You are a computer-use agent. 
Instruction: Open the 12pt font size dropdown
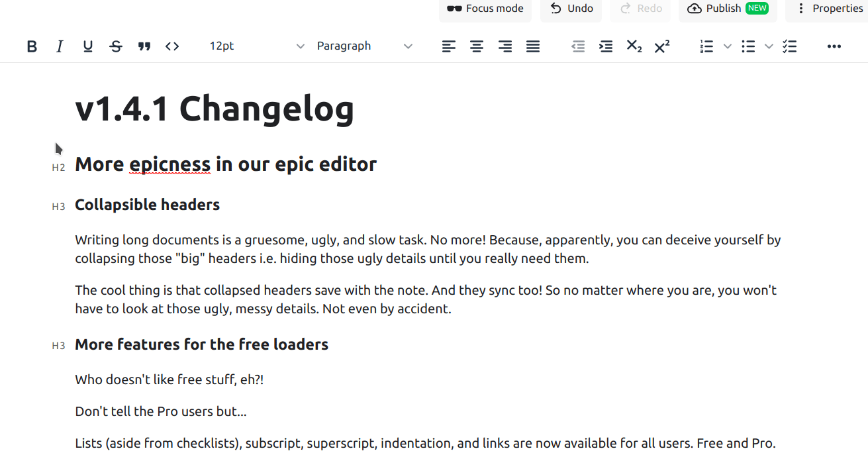(x=256, y=46)
